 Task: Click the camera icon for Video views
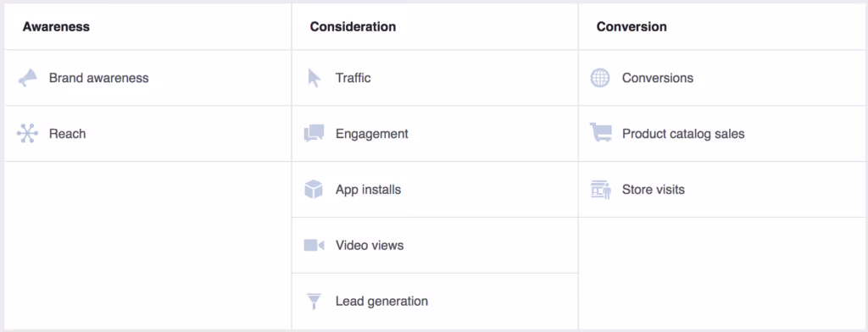coord(314,245)
